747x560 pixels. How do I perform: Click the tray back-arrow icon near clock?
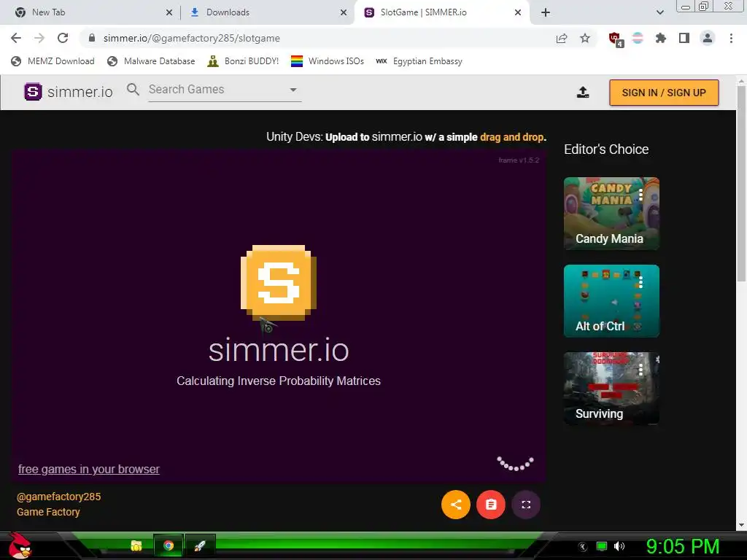pos(583,546)
